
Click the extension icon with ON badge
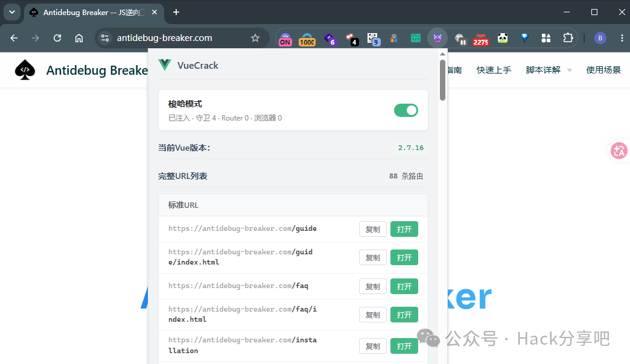[285, 39]
